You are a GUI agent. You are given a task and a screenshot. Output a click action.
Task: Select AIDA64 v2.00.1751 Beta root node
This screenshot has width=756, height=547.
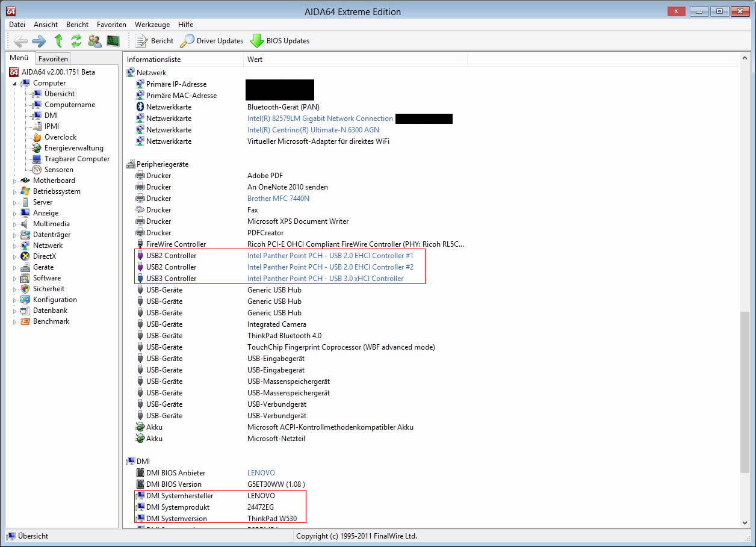pos(58,72)
